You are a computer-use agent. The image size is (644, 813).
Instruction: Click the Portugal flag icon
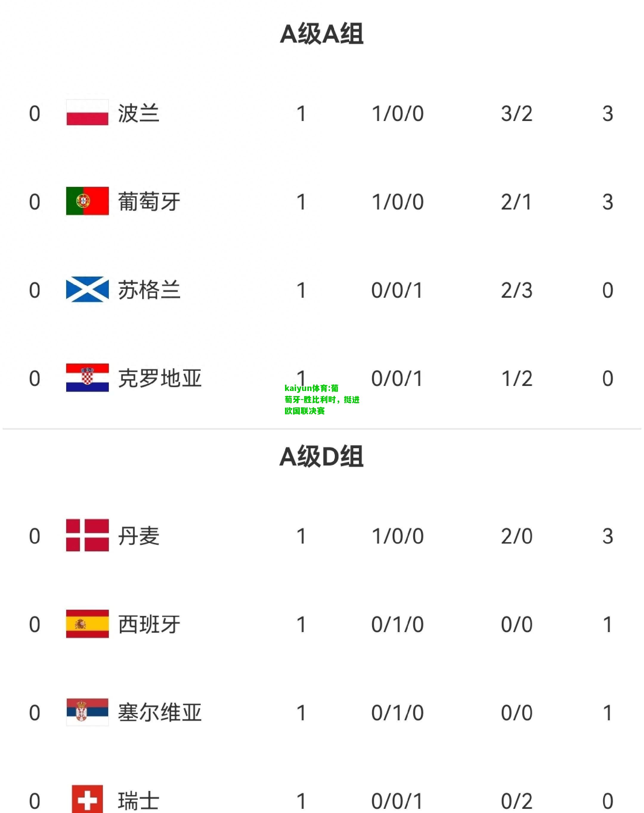(x=87, y=201)
